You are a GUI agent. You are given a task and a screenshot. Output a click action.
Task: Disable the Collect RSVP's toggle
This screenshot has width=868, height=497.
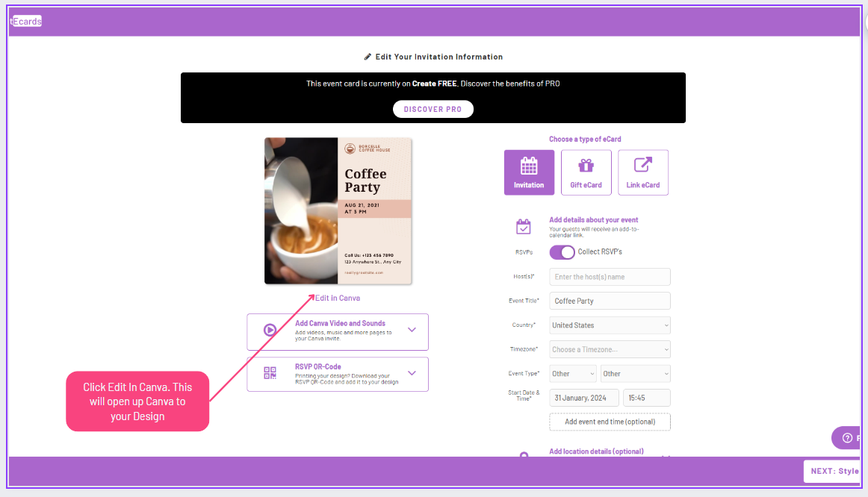[562, 252]
